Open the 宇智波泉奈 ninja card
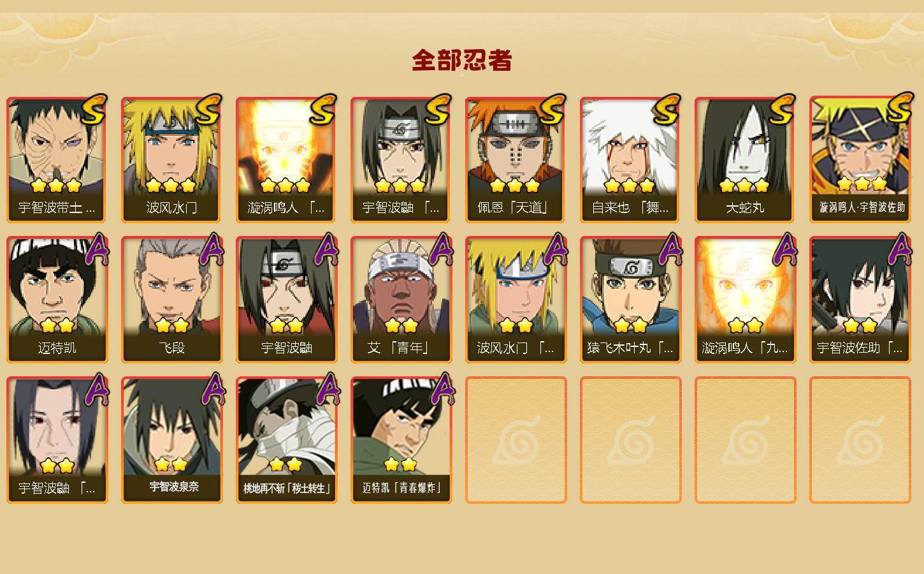 [171, 440]
